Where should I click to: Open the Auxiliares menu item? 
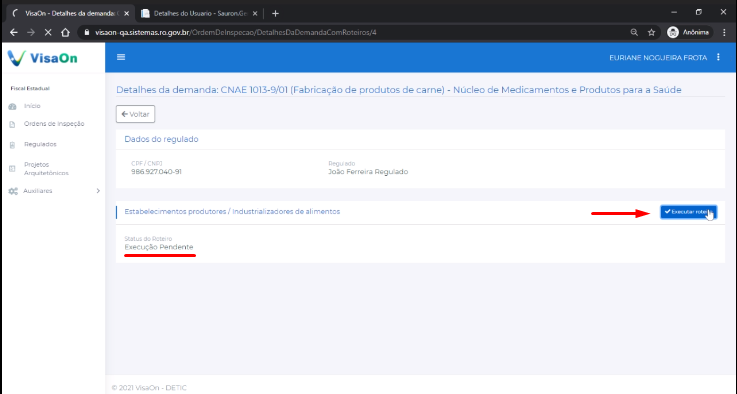pos(38,191)
